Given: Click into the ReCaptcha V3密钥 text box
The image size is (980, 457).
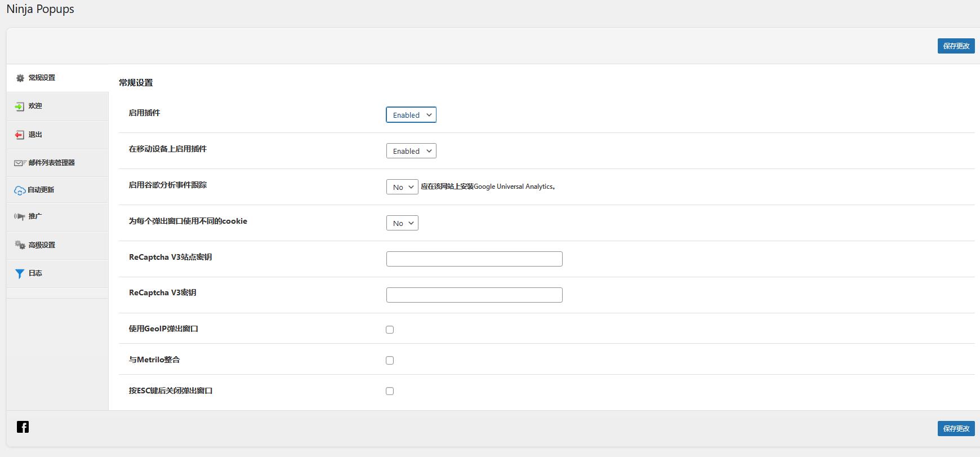Looking at the screenshot, I should 474,295.
